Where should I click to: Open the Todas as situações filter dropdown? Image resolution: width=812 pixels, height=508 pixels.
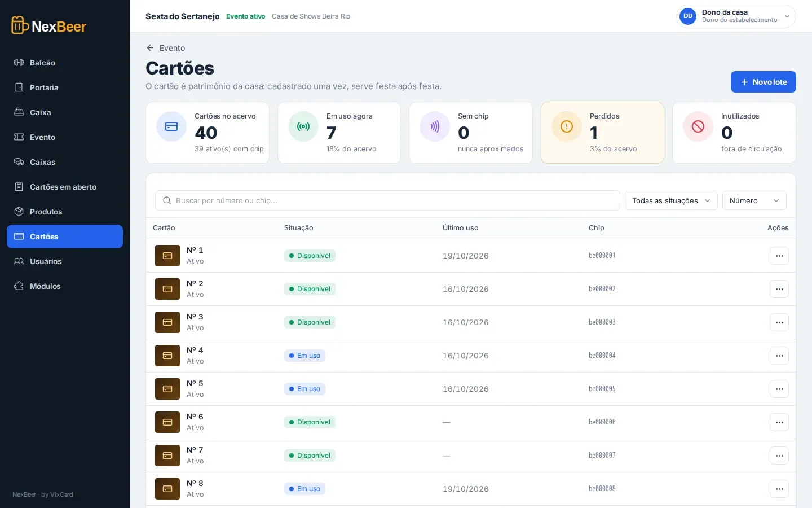(671, 200)
